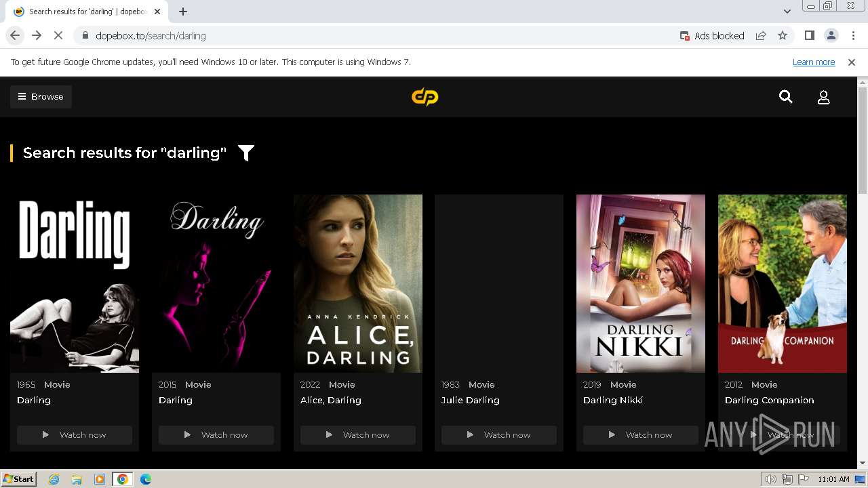The height and width of the screenshot is (488, 868).
Task: Click the Ads blocked indicator
Action: coord(712,36)
